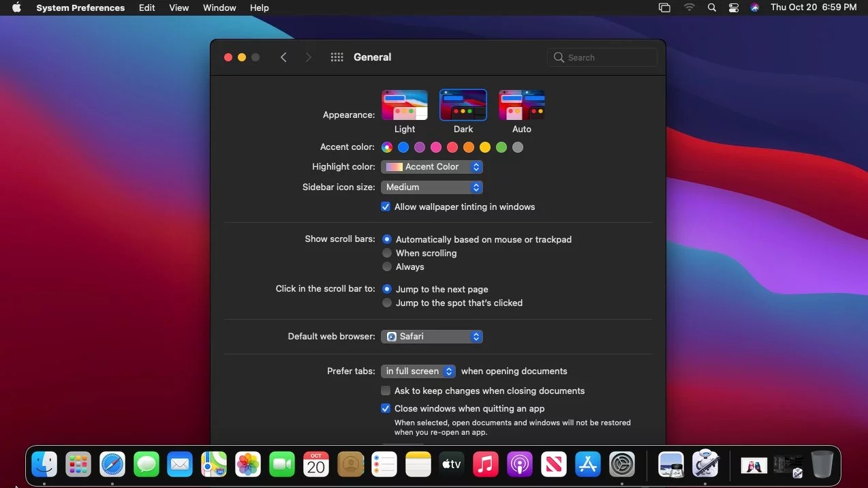Start FaceTime from the Dock
Viewport: 868px width, 488px height.
pyautogui.click(x=282, y=464)
